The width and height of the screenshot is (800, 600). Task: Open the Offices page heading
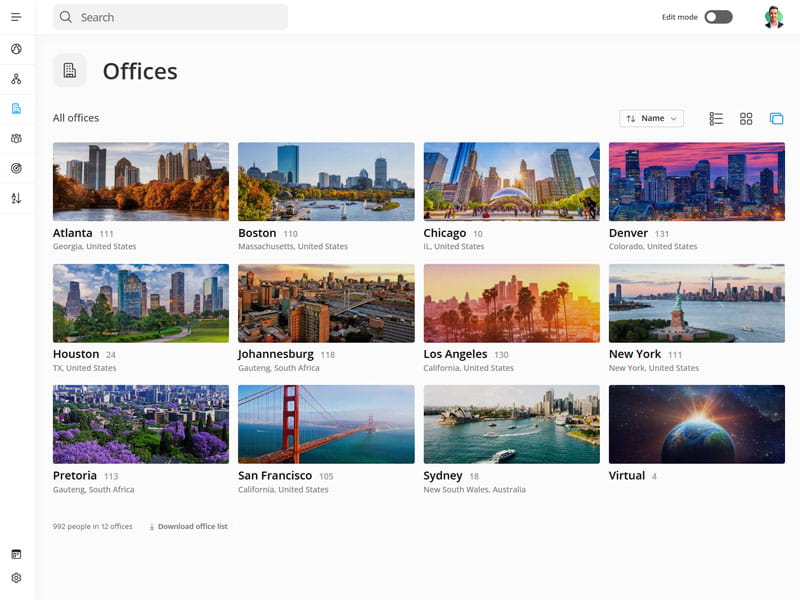click(x=140, y=71)
